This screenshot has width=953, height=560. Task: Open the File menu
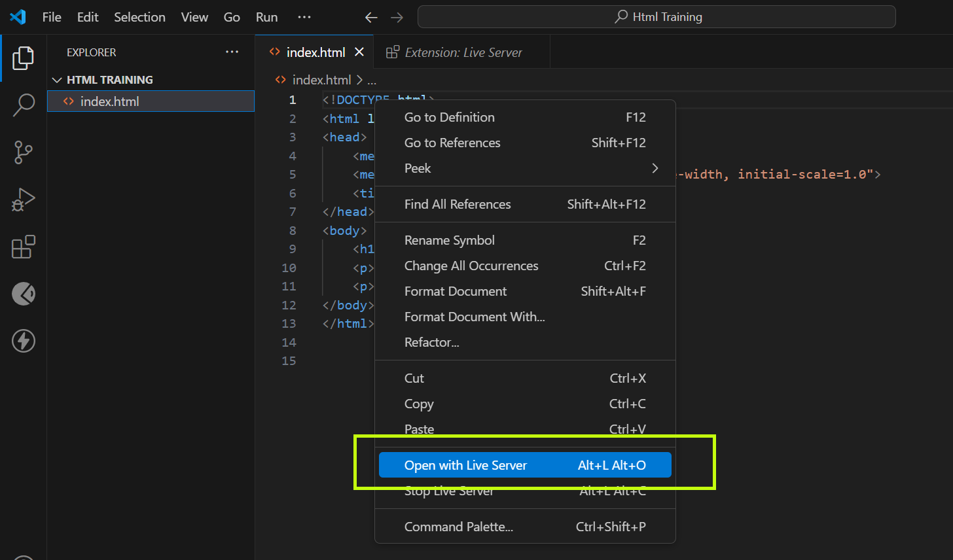click(52, 17)
